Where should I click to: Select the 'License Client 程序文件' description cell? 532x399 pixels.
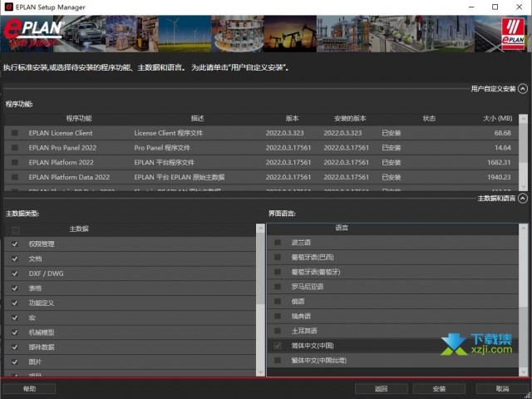[x=168, y=133]
